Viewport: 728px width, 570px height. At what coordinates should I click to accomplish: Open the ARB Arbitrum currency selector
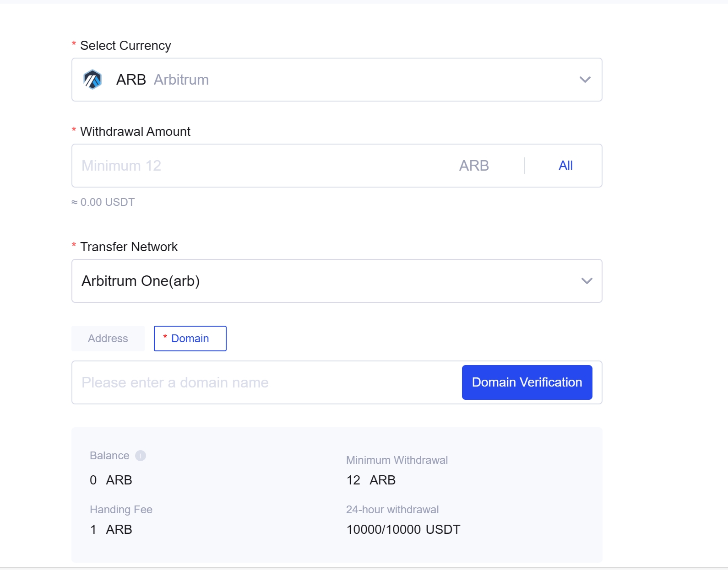[x=321, y=80]
